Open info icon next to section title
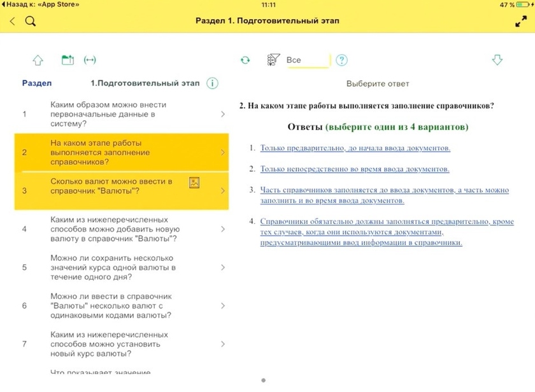Viewport: 535px width, 392px height. pos(212,83)
